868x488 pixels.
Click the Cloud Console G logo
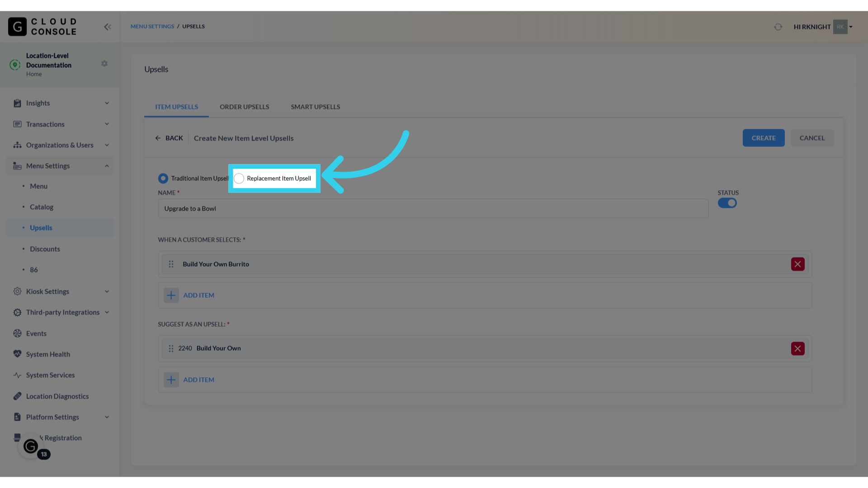click(x=17, y=27)
